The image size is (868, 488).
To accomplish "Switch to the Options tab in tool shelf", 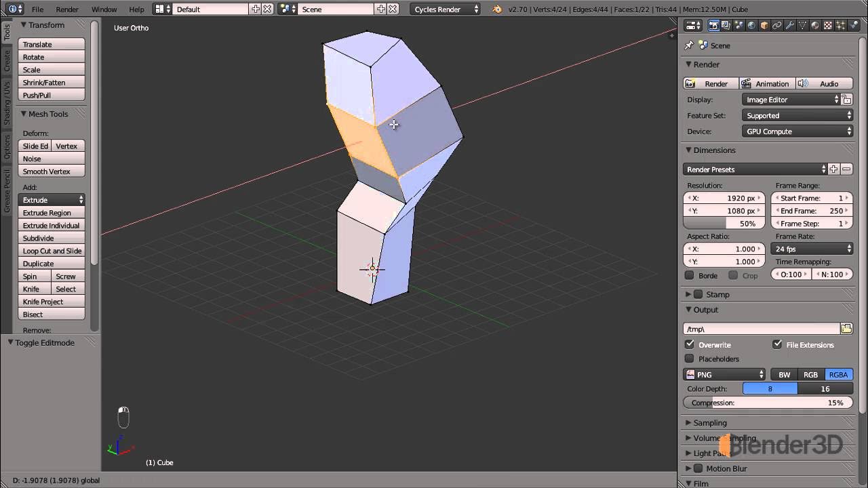I will click(x=7, y=146).
